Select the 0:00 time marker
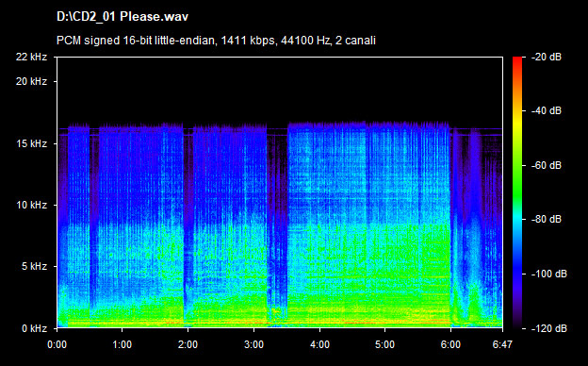The height and width of the screenshot is (366, 588). coord(57,344)
